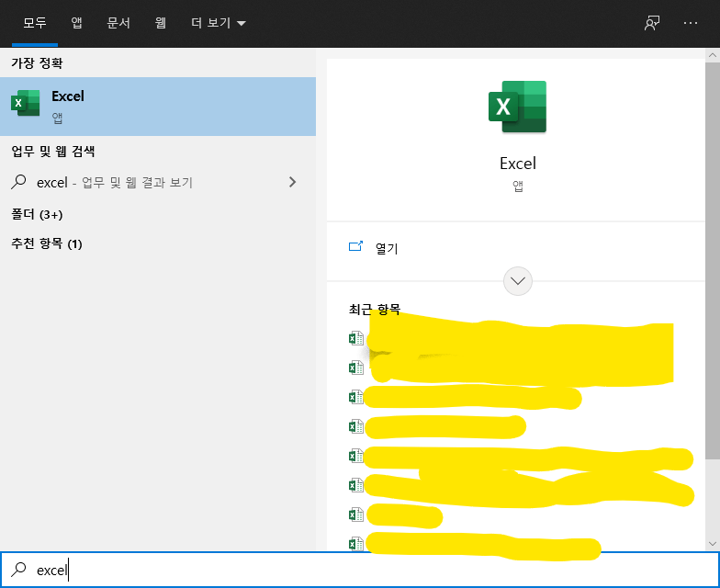This screenshot has width=720, height=588.
Task: Click the search input field containing excel
Action: (360, 570)
